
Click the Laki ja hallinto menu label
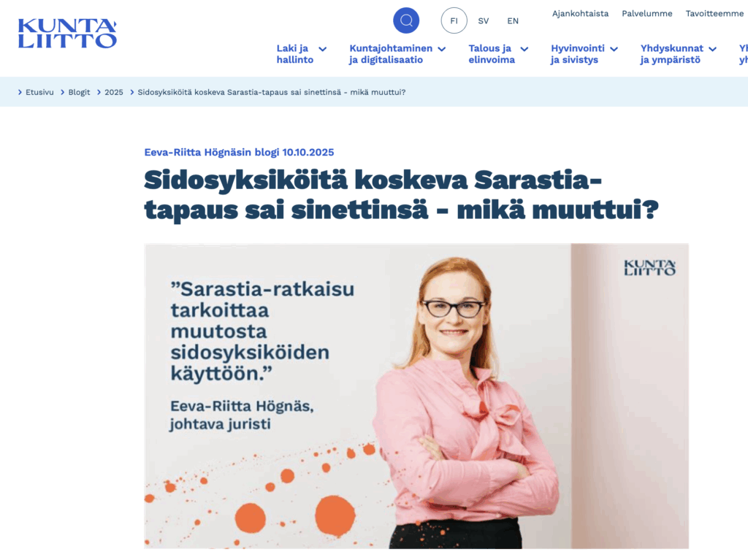[295, 54]
